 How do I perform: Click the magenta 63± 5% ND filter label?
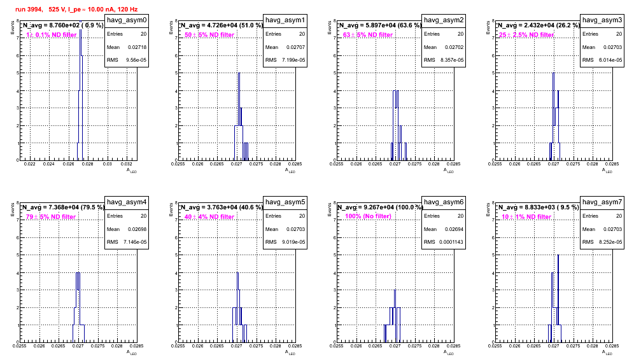pyautogui.click(x=368, y=35)
